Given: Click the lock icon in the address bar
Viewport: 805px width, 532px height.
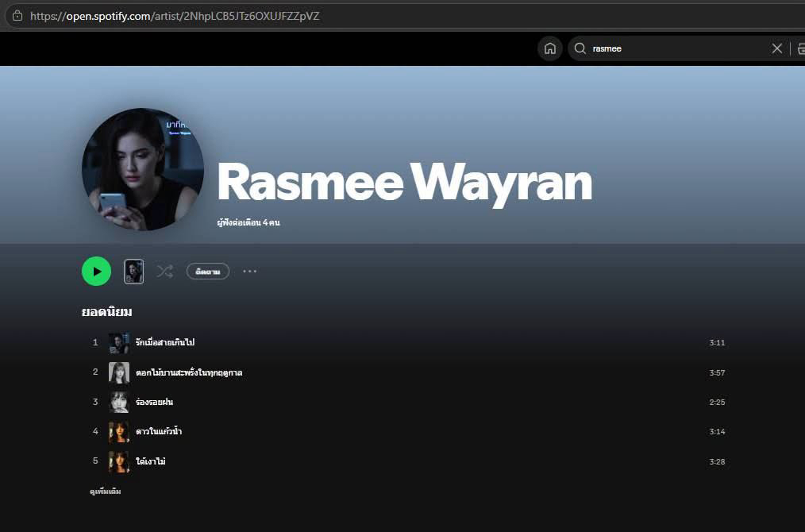Looking at the screenshot, I should coord(17,15).
